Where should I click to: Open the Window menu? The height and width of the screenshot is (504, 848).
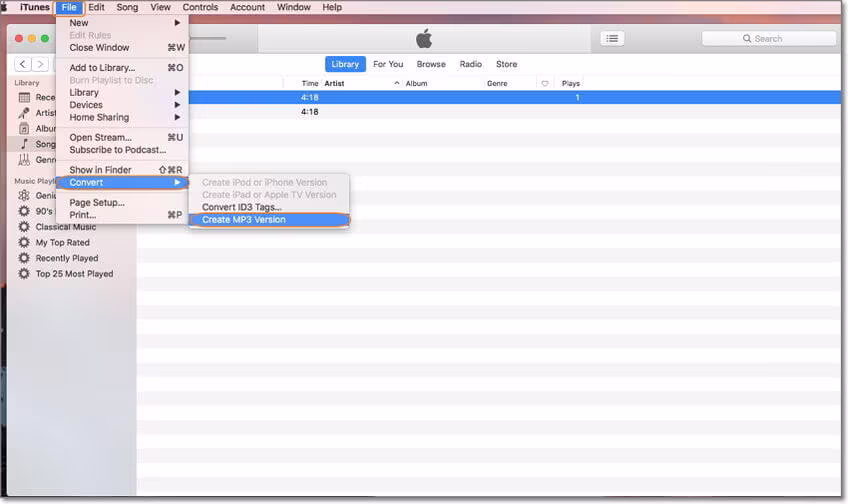[x=294, y=8]
